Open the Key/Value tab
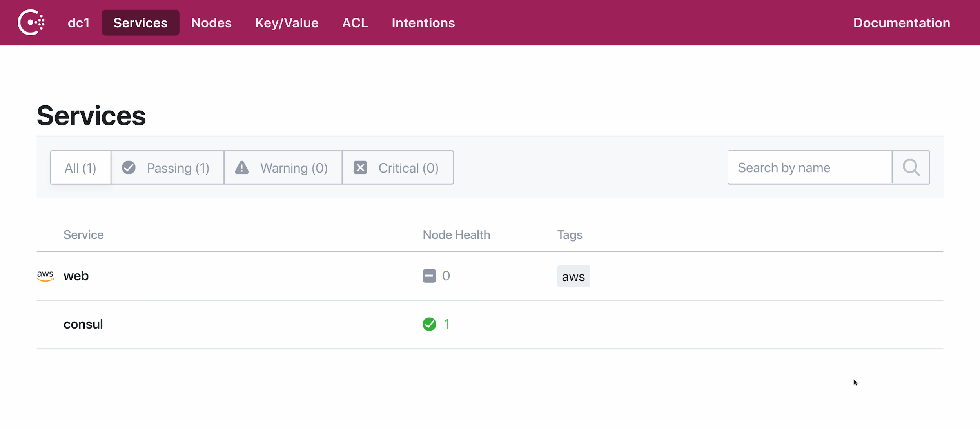Screen dimensions: 980x429 click(287, 22)
